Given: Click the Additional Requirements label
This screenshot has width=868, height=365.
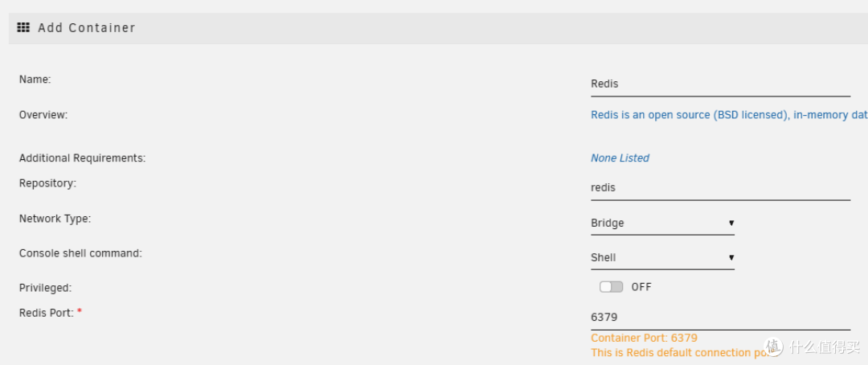Looking at the screenshot, I should point(82,158).
